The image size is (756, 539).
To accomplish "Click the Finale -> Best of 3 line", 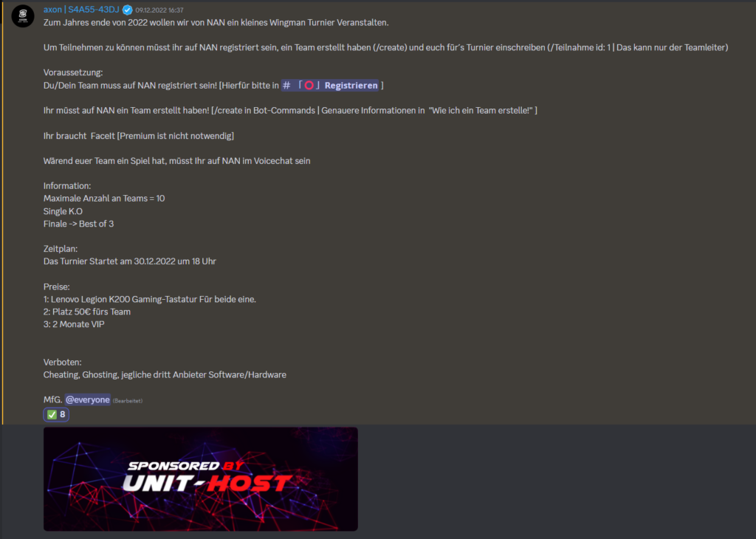I will click(x=78, y=224).
